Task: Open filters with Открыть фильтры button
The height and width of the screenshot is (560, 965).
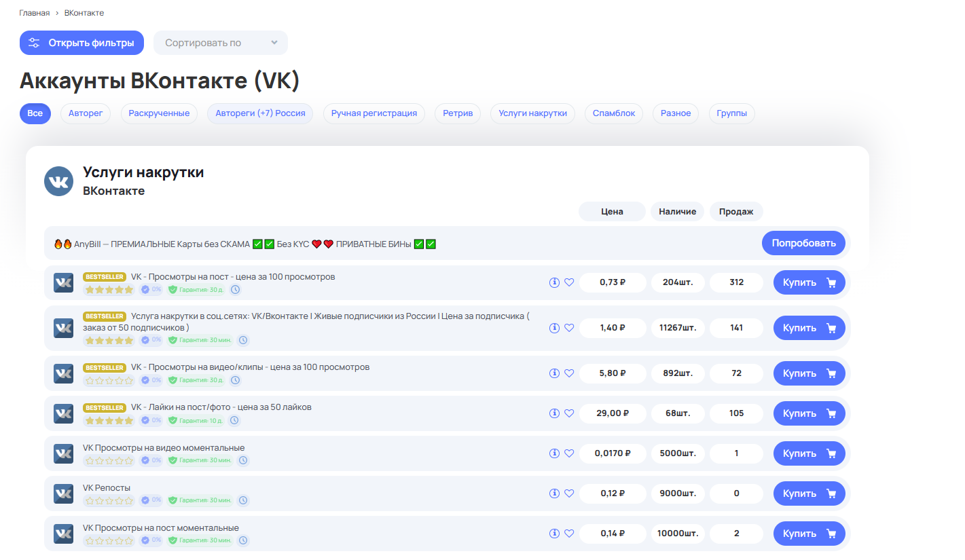Action: [81, 43]
